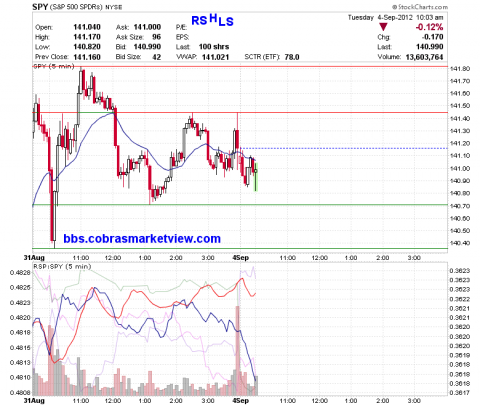Select the VWAP value 141.021

click(215, 57)
